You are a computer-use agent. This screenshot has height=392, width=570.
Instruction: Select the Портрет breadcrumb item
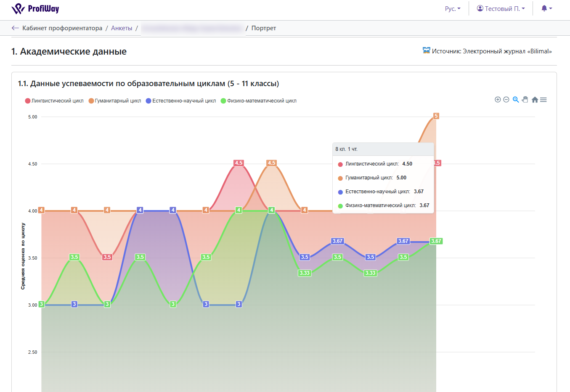(x=264, y=28)
